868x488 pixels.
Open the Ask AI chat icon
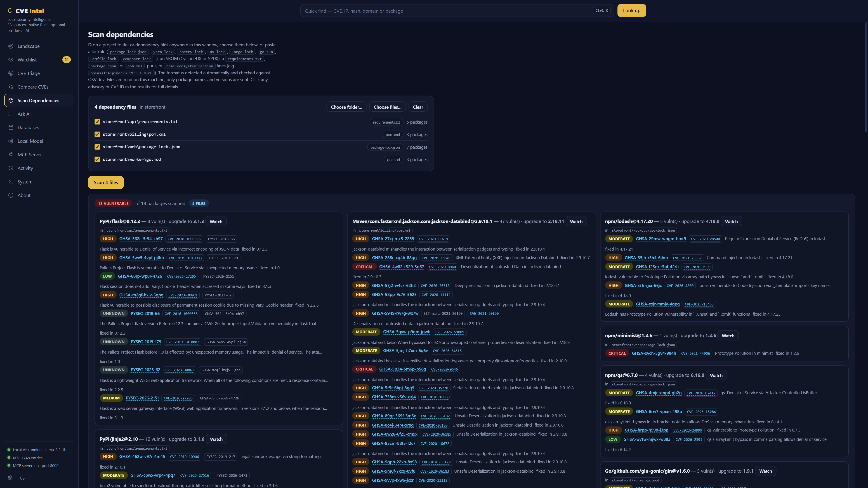11,114
